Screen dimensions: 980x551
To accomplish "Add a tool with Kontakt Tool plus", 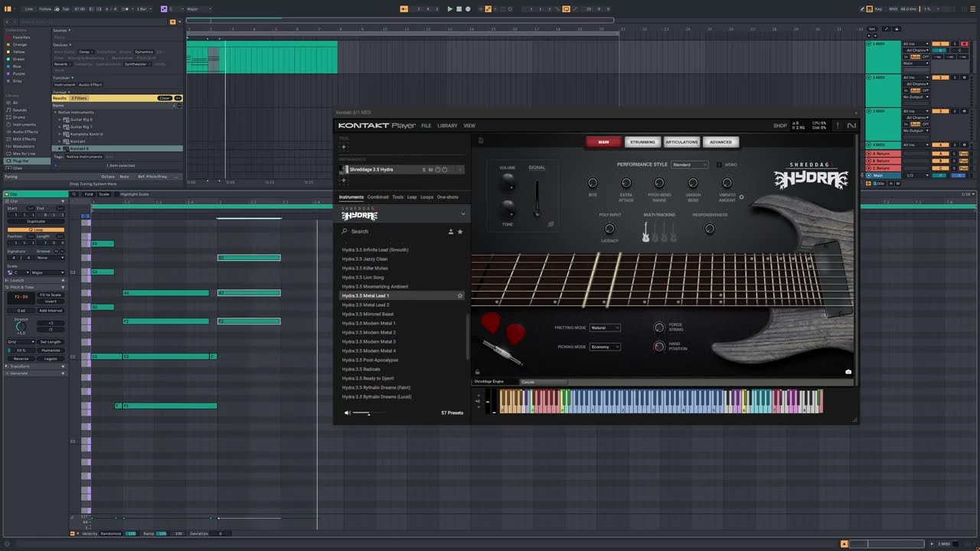I will [x=343, y=147].
